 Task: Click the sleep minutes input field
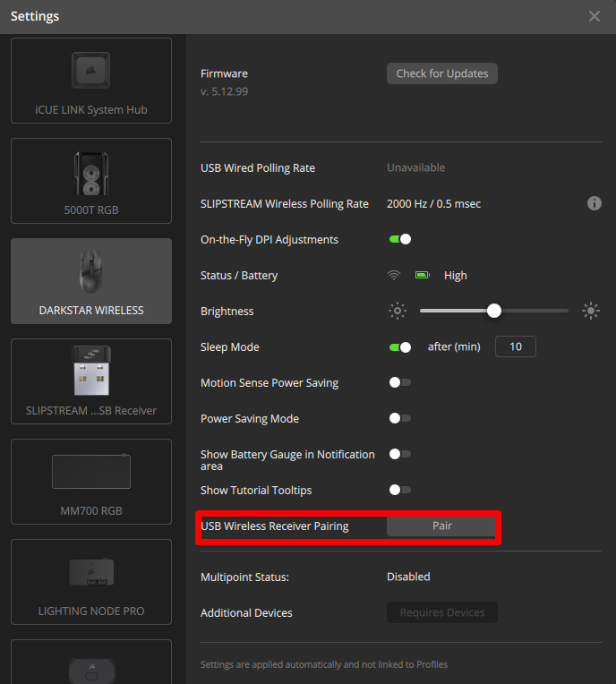pyautogui.click(x=515, y=346)
